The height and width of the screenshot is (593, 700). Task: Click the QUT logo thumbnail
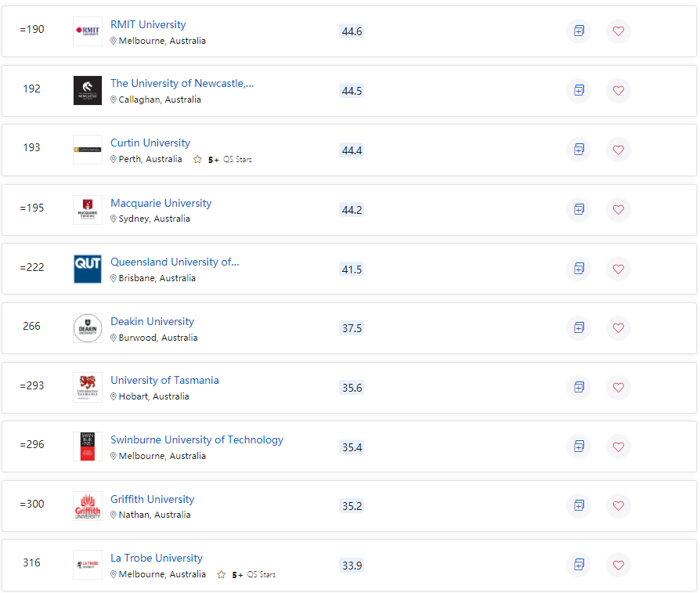pyautogui.click(x=88, y=269)
